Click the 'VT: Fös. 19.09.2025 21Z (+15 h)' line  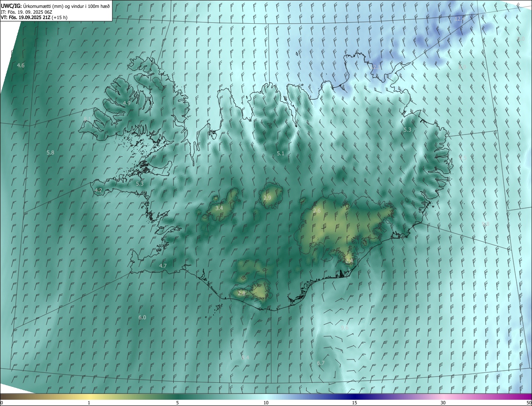[x=34, y=18]
